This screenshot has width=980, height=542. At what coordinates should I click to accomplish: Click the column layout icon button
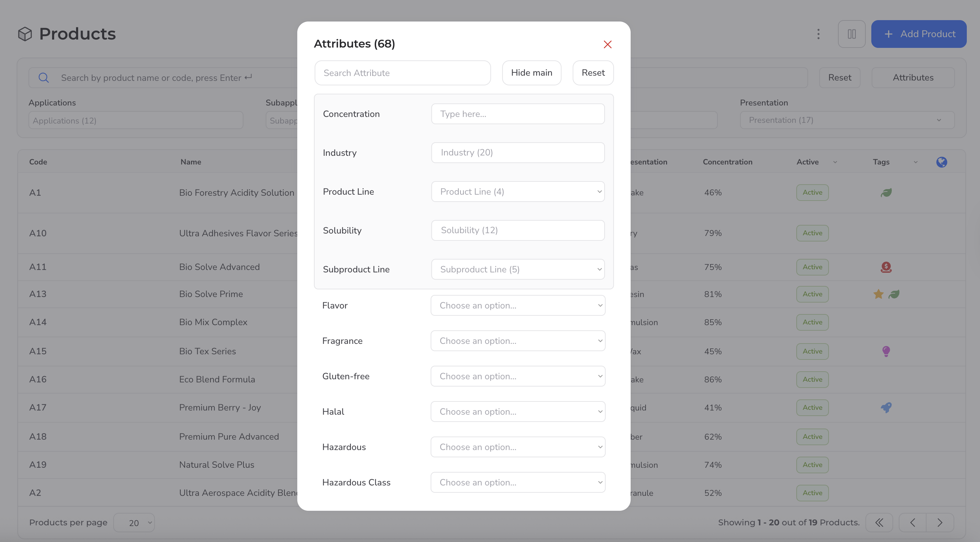click(852, 34)
